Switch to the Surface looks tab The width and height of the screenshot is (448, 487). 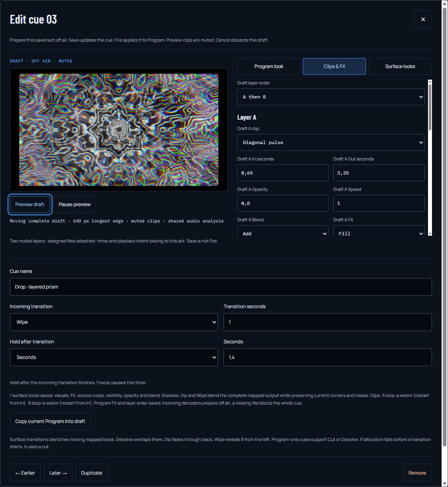[400, 66]
